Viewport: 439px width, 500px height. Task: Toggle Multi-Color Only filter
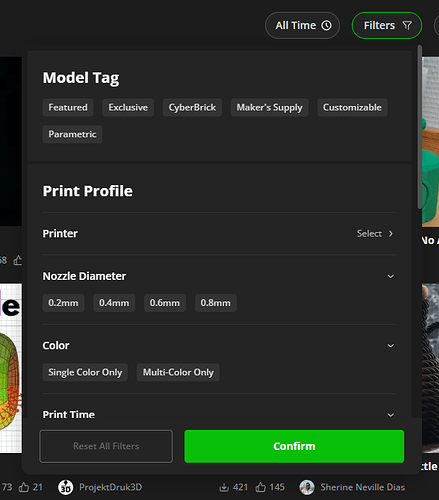pyautogui.click(x=178, y=372)
